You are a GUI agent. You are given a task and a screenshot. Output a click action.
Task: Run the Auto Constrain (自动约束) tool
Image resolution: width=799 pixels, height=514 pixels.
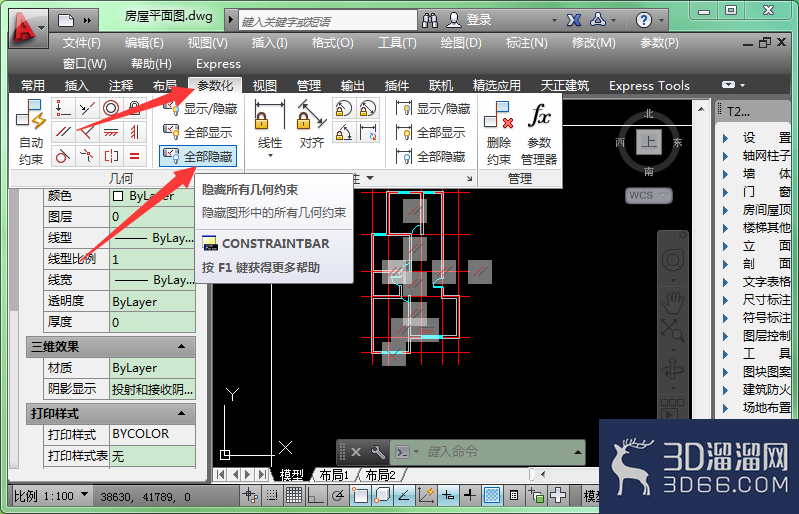(x=30, y=132)
